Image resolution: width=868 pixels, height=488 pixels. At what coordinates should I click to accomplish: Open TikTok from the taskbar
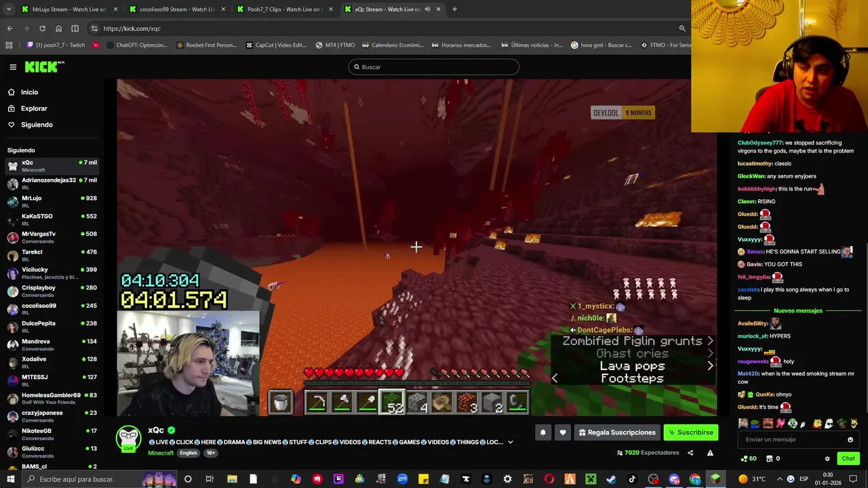[632, 479]
